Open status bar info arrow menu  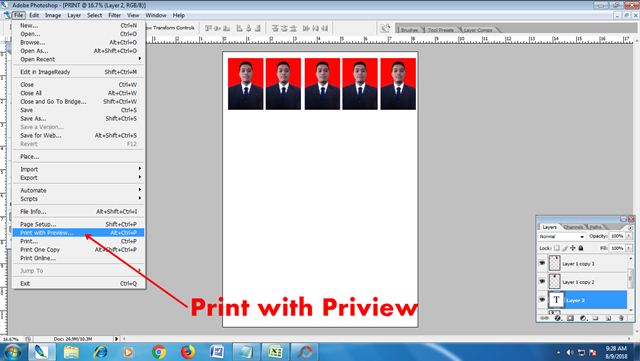click(x=117, y=339)
